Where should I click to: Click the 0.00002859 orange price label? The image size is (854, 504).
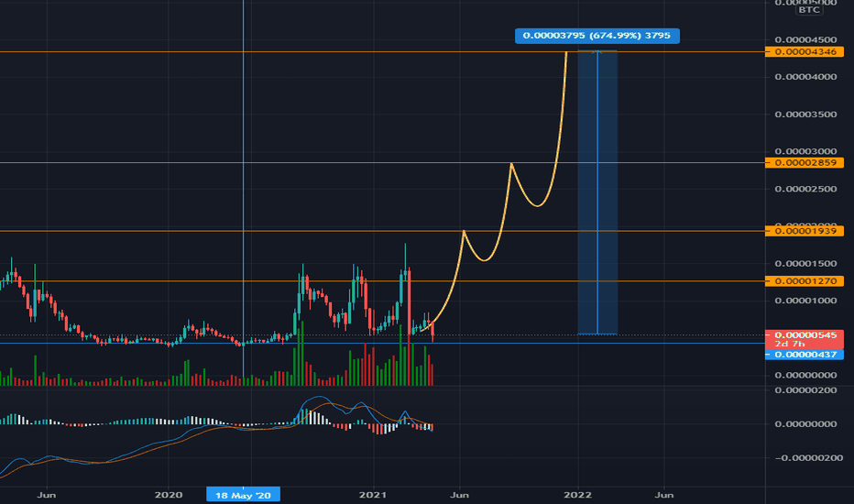(x=804, y=162)
